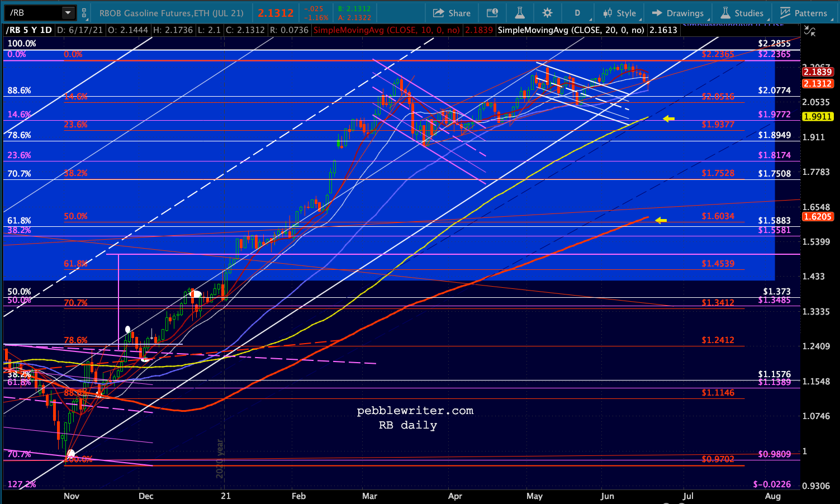Open the symbol link clipboard icon
The height and width of the screenshot is (504, 840).
(x=84, y=13)
